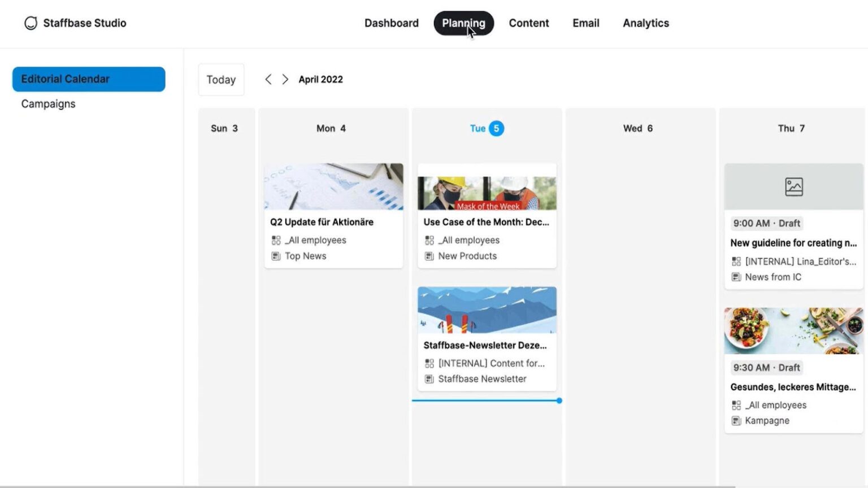Click the placeholder image icon on draft card
The height and width of the screenshot is (488, 868).
[794, 186]
